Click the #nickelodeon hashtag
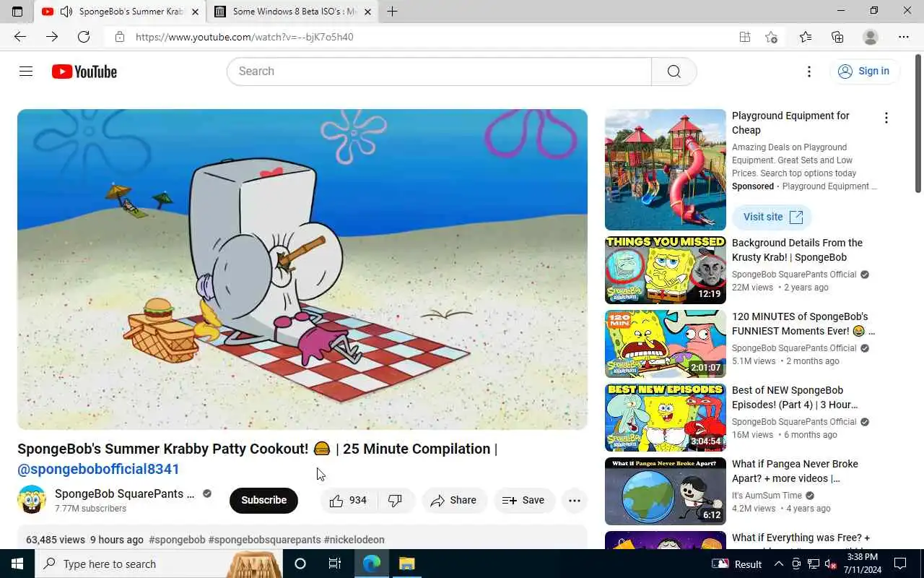Screen dimensions: 924x578 [x=354, y=540]
